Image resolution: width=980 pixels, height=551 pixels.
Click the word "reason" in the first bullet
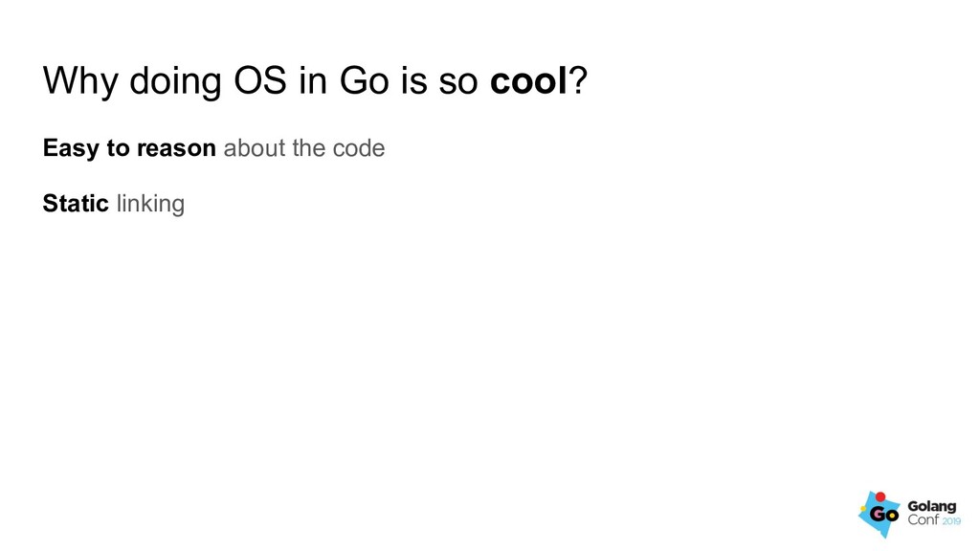point(176,149)
